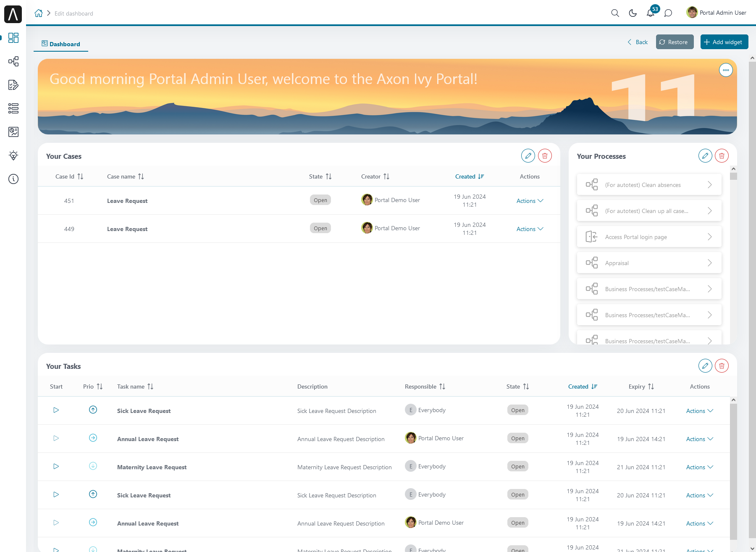Delete the Your Cases widget
The image size is (756, 552).
(x=545, y=156)
